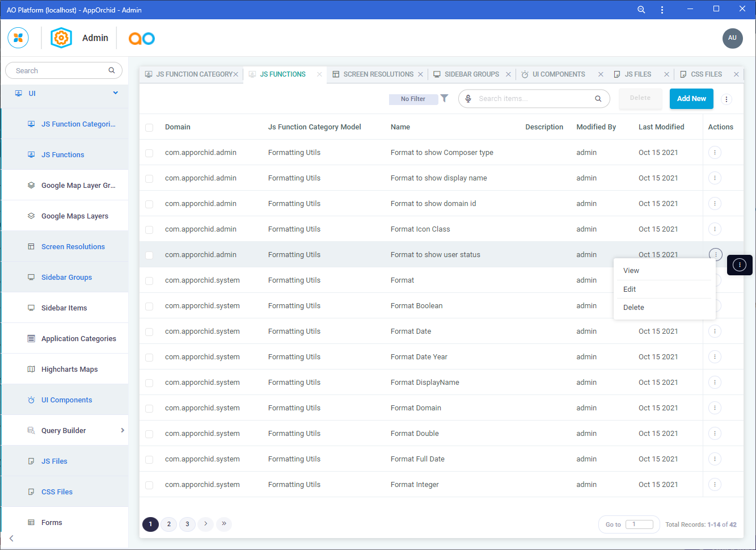Click the filter funnel icon
This screenshot has height=550, width=756.
(x=445, y=98)
